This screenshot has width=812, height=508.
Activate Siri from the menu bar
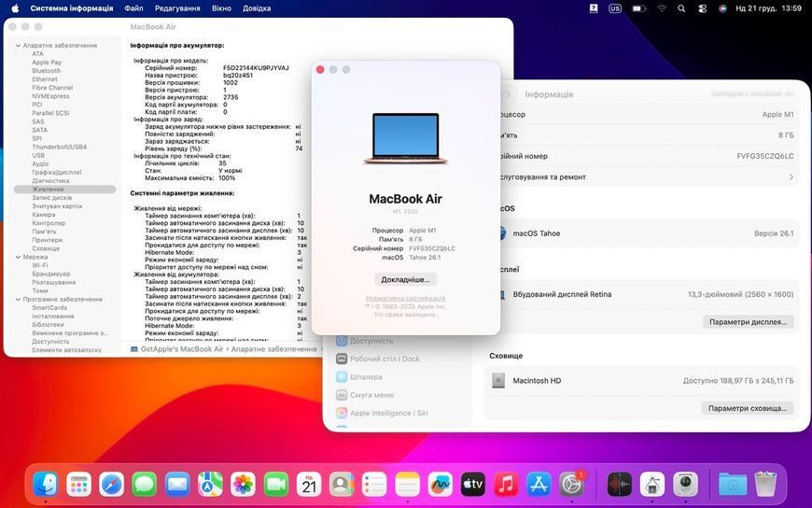[723, 8]
